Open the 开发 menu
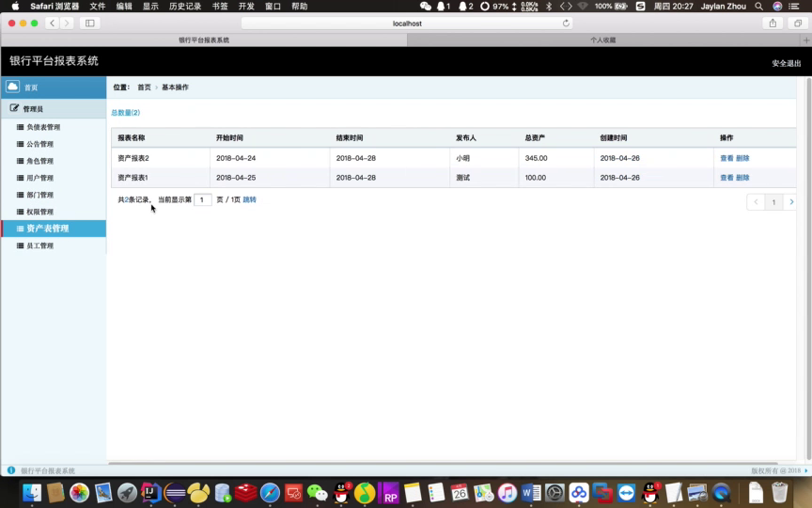 246,7
